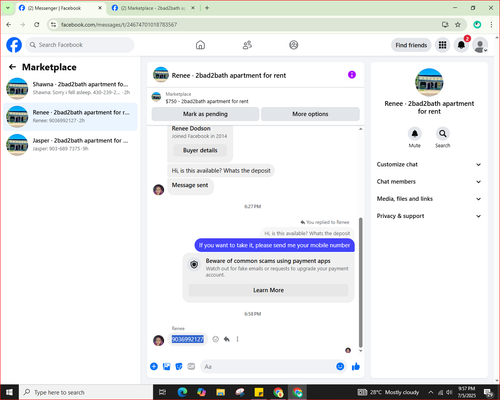Open the Friends icon in top navigation
This screenshot has height=400, width=500.
pyautogui.click(x=247, y=45)
